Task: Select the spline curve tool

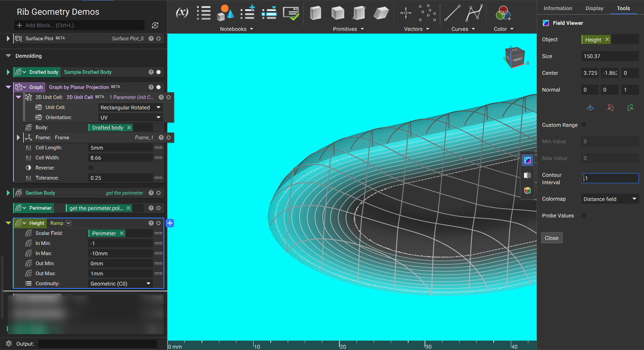Action: coord(474,13)
